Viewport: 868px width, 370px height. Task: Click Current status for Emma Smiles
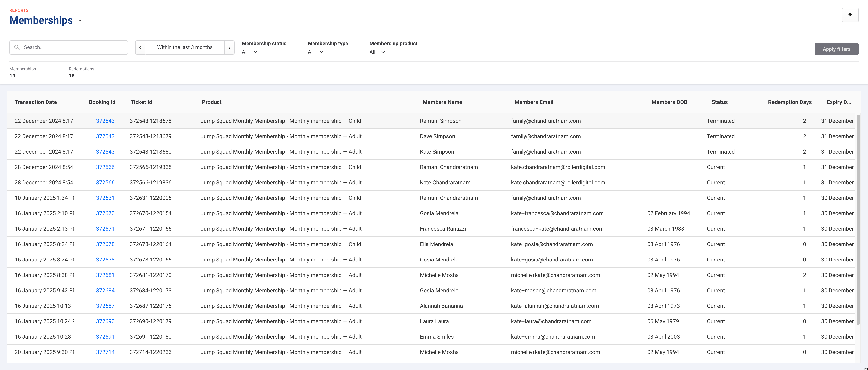[x=716, y=337]
